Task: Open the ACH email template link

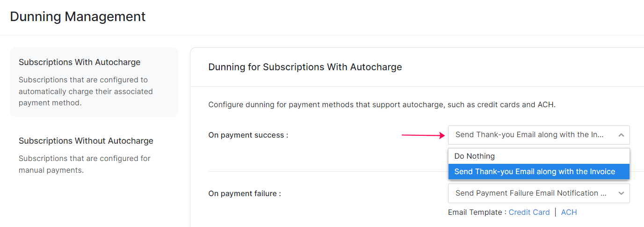Action: (569, 212)
